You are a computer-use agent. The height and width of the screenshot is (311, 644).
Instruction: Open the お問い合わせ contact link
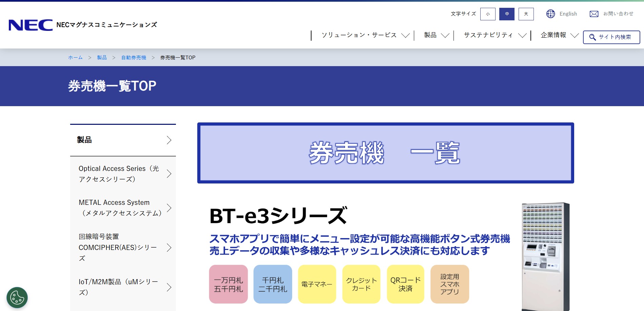click(618, 14)
